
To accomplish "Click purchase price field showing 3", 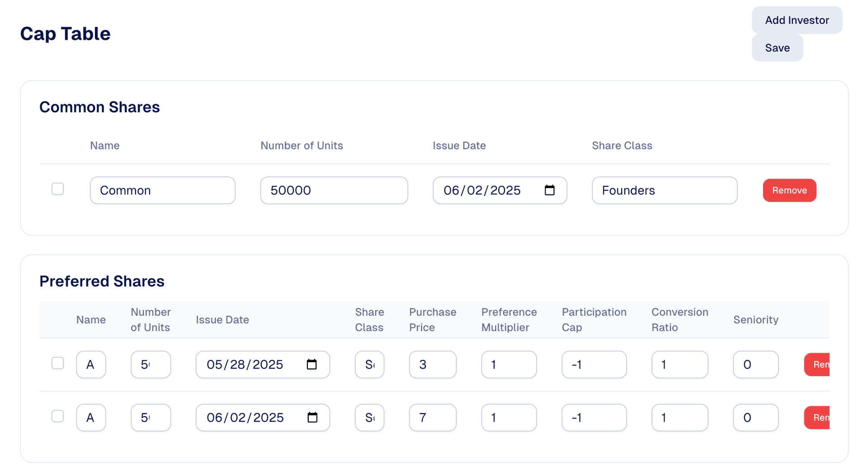I will pyautogui.click(x=432, y=364).
